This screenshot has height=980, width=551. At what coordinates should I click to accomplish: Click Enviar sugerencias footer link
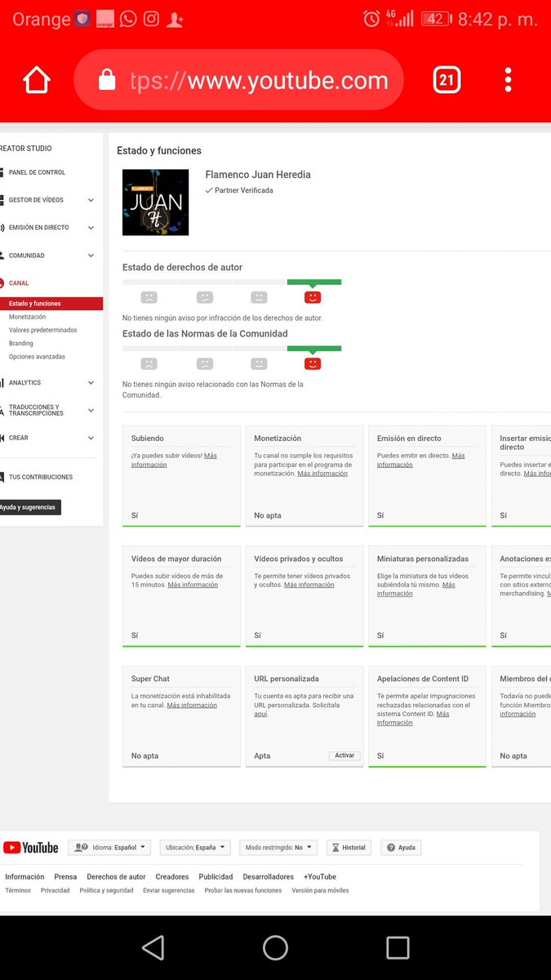169,890
